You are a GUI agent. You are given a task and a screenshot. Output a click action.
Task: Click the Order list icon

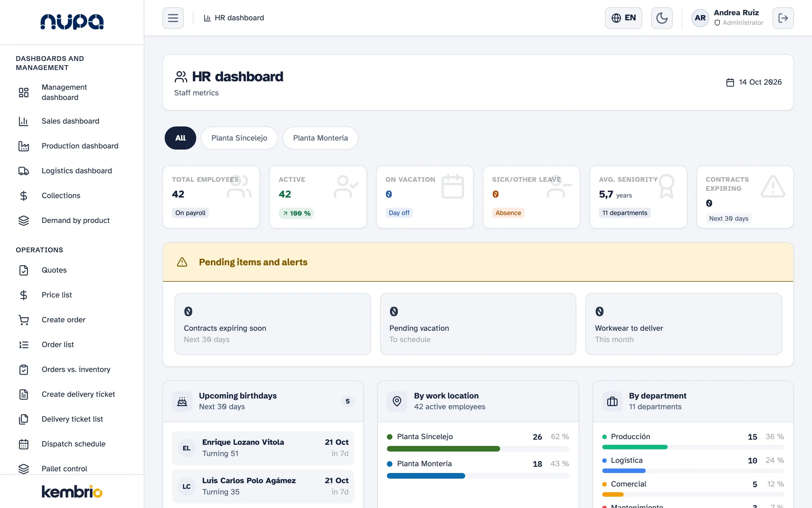point(23,345)
